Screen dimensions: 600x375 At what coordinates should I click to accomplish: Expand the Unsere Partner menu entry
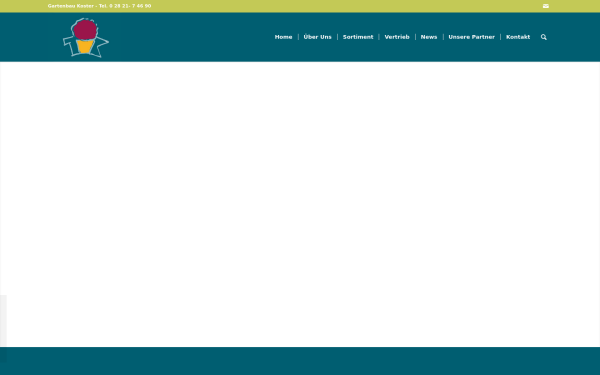tap(471, 37)
